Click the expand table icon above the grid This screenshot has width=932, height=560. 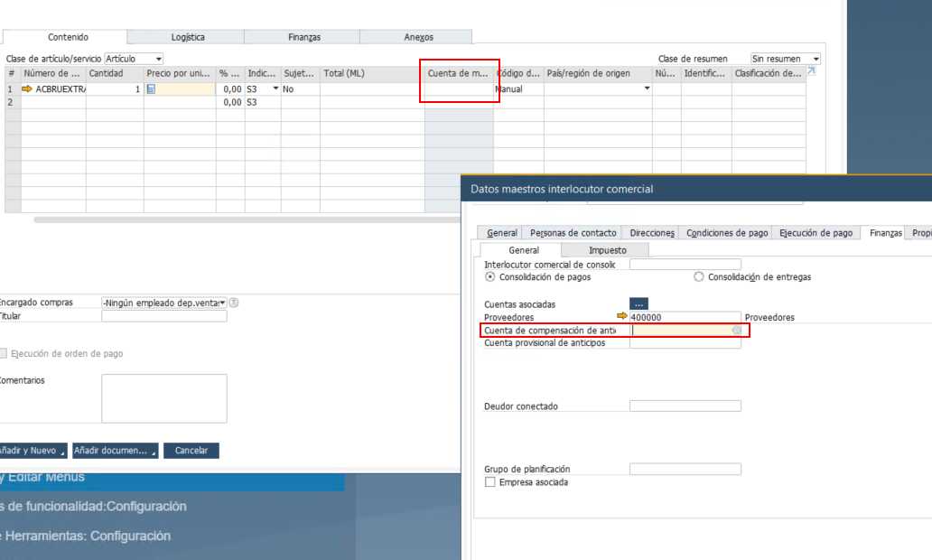click(x=811, y=71)
